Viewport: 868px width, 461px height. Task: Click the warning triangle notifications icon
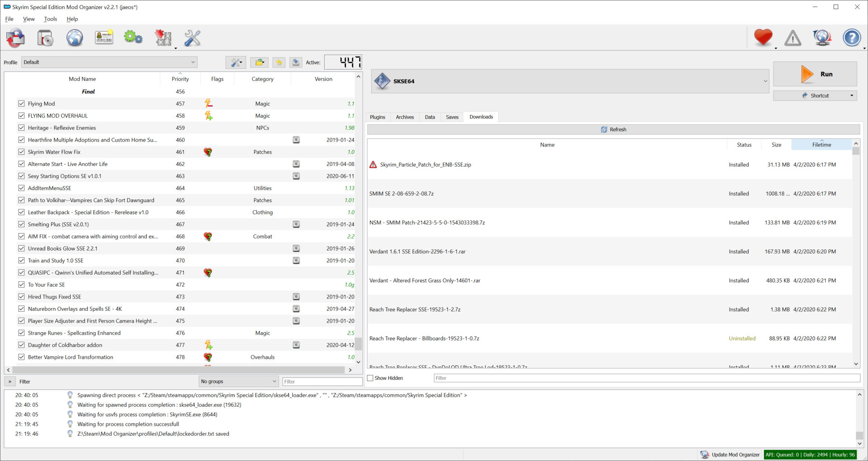(x=793, y=38)
